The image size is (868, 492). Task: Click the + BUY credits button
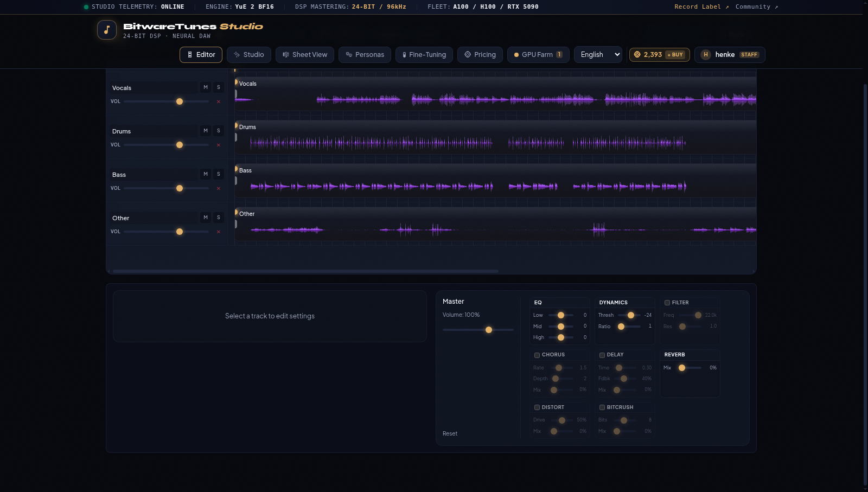pyautogui.click(x=675, y=55)
